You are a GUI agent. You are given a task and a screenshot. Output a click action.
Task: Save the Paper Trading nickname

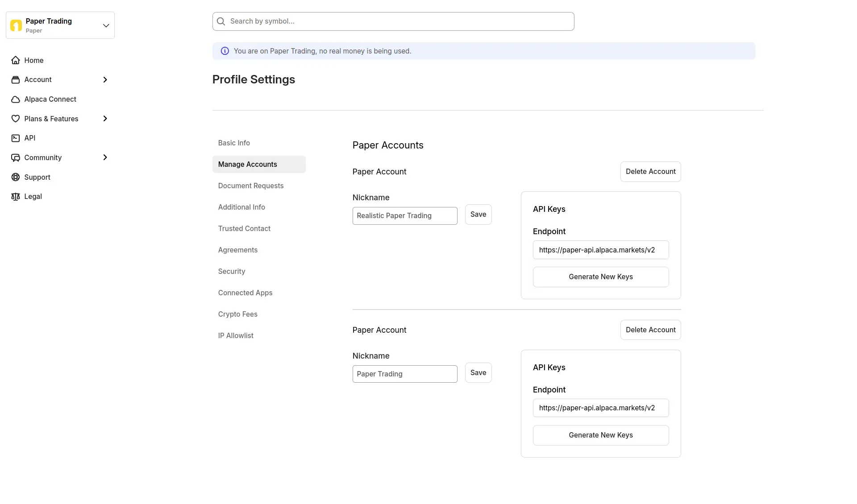pyautogui.click(x=478, y=373)
